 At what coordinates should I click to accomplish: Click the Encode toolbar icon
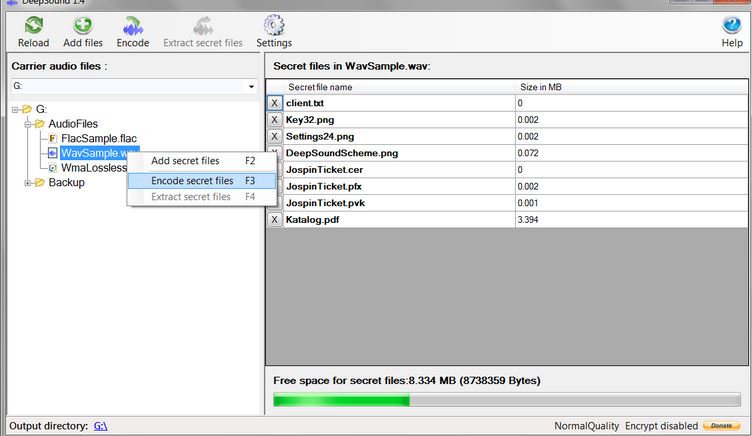pos(133,26)
